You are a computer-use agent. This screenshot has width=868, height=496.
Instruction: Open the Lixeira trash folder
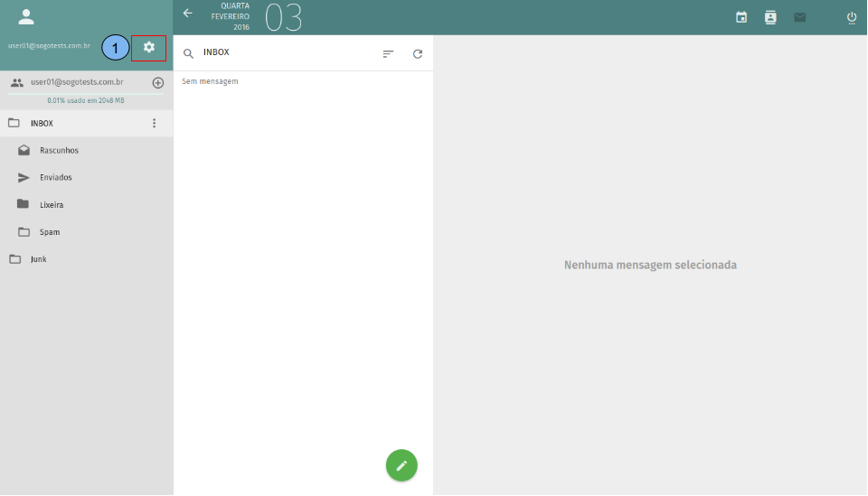[x=52, y=205]
